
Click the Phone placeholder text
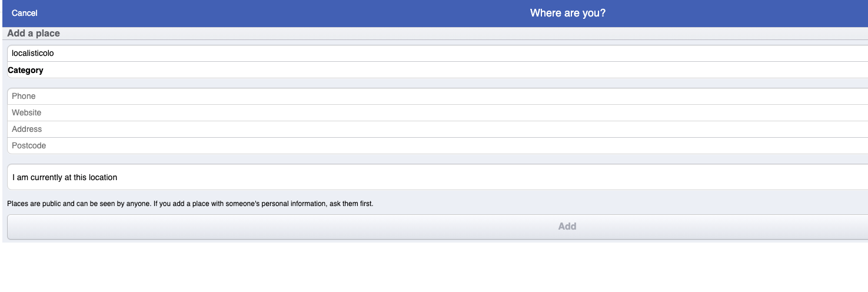(24, 96)
